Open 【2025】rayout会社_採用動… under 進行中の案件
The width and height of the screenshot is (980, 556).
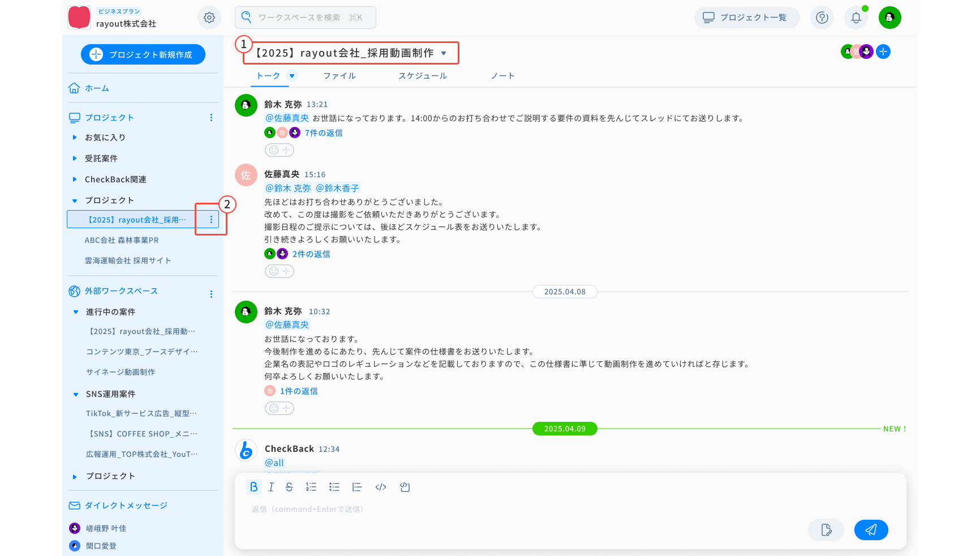click(x=141, y=331)
